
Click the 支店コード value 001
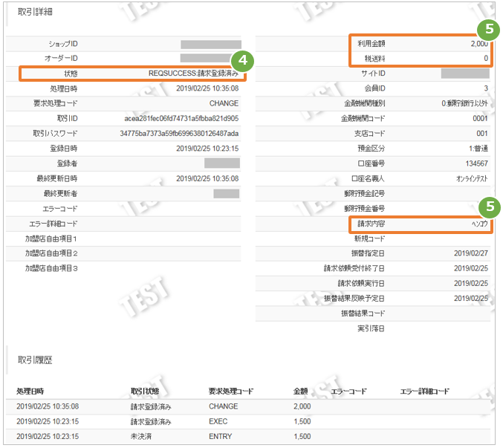[x=482, y=134]
